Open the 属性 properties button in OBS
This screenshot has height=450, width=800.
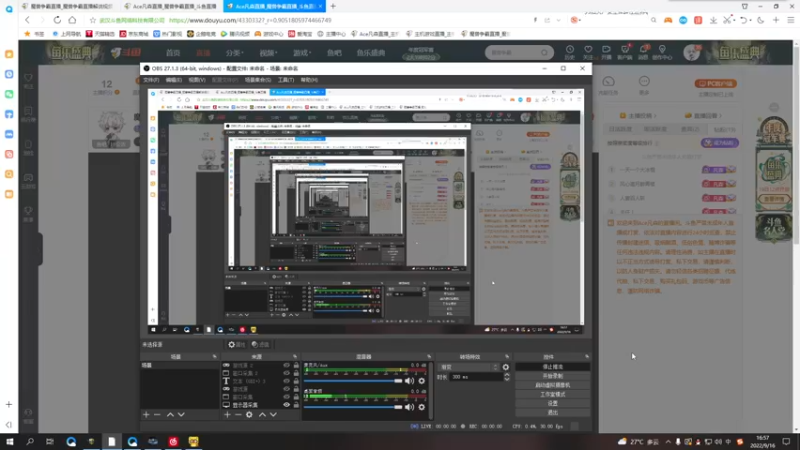pyautogui.click(x=237, y=344)
